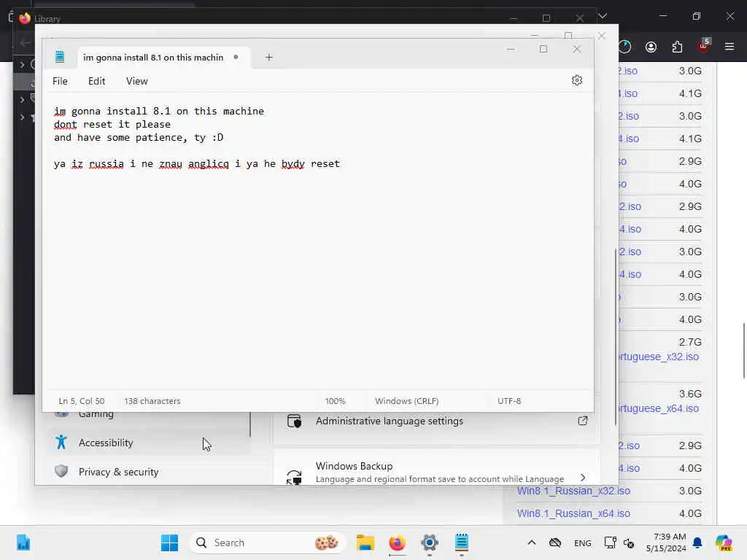Open network and volume quick settings
Viewport: 747px width, 560px height.
619,542
